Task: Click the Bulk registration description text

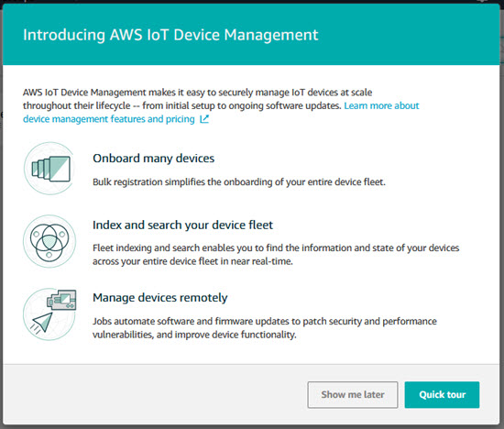Action: (239, 182)
